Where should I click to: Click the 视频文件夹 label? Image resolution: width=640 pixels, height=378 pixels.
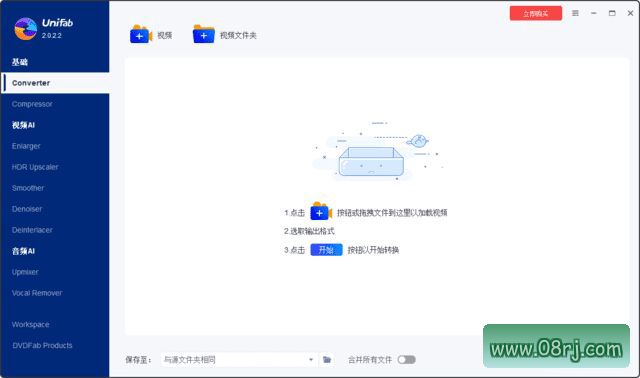click(x=238, y=36)
